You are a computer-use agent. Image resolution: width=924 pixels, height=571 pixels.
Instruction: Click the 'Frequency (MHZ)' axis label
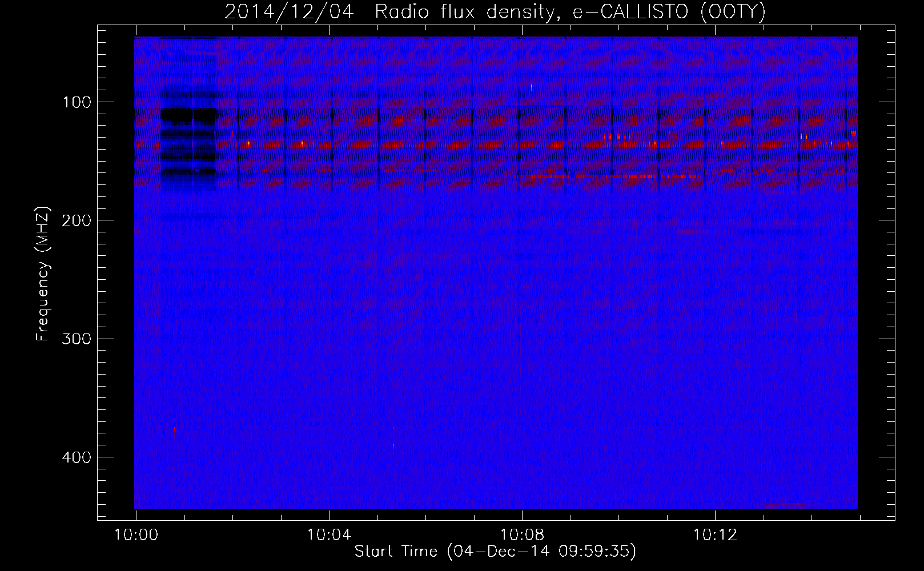click(x=43, y=274)
